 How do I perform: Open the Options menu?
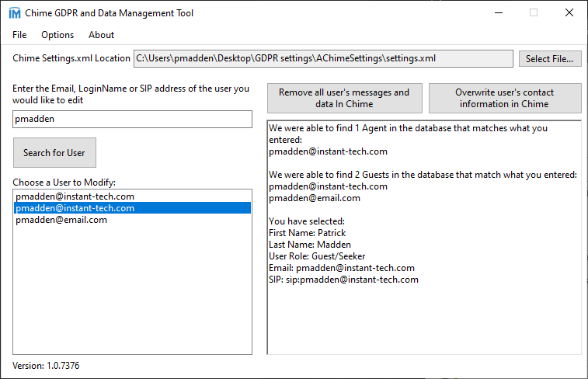(57, 35)
